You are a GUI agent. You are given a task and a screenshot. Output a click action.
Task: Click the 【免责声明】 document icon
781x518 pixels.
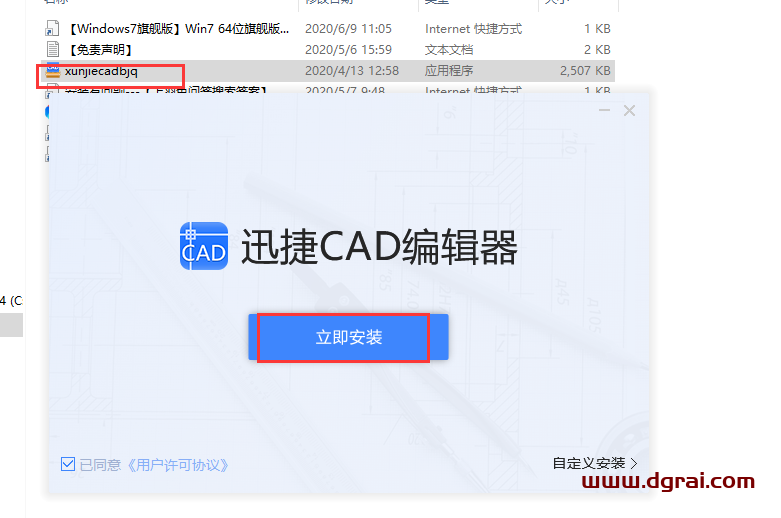(53, 49)
